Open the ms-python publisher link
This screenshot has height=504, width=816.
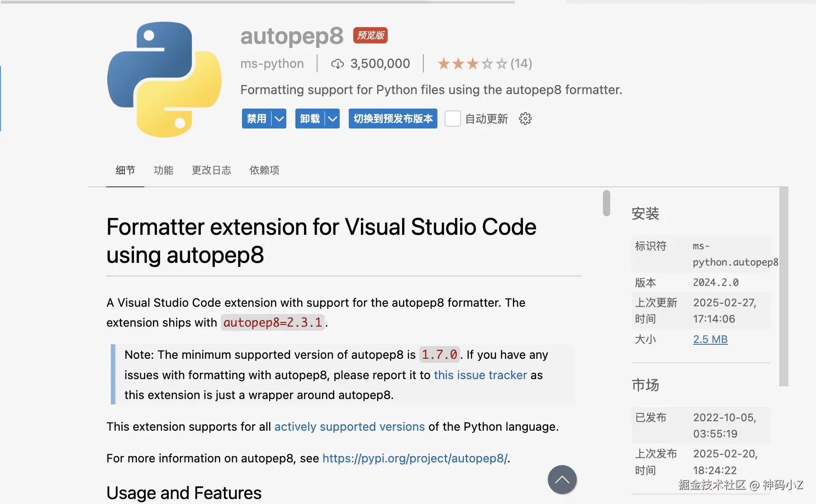pos(272,64)
